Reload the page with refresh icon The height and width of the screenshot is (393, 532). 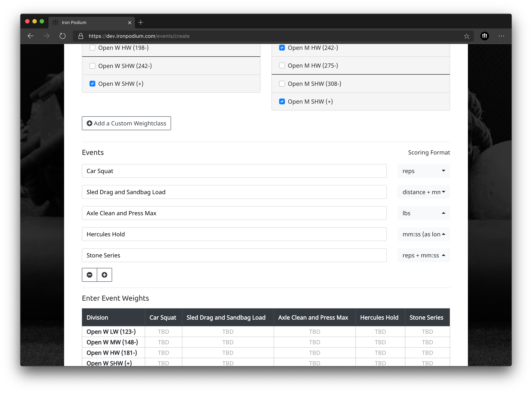[62, 36]
